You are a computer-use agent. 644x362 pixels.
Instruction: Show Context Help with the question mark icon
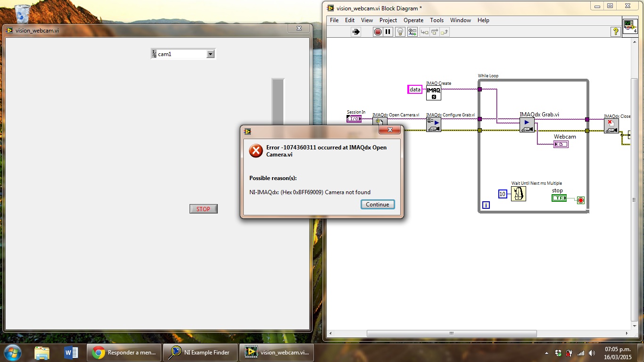[x=615, y=32]
